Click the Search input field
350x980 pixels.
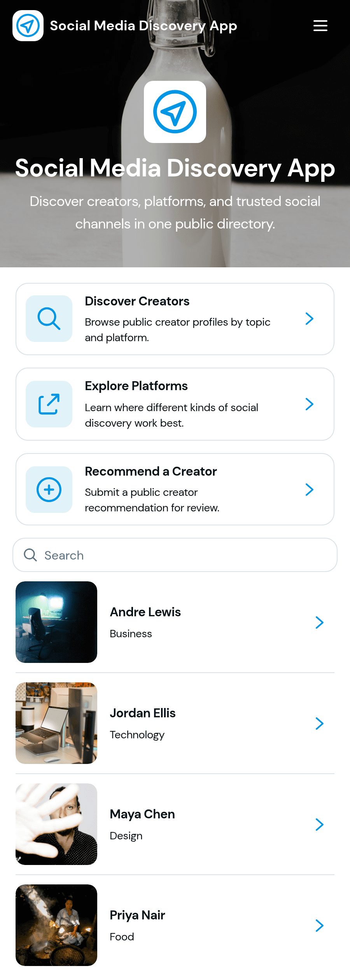(175, 555)
